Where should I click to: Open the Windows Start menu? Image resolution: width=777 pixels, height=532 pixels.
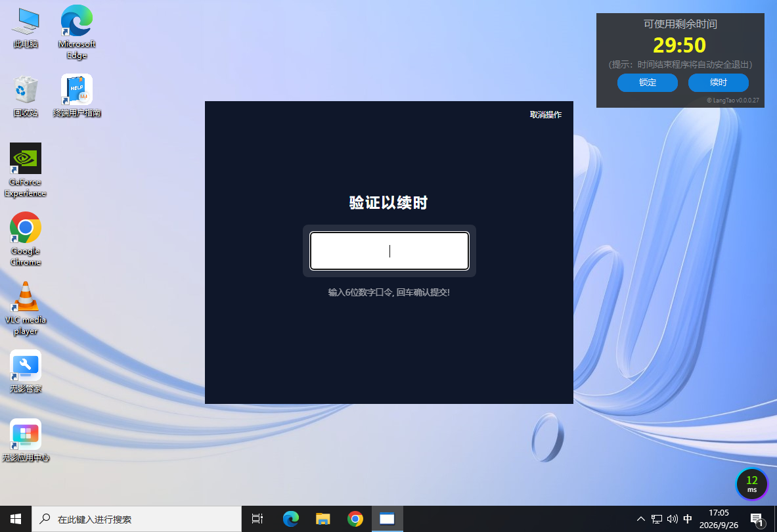pyautogui.click(x=16, y=519)
